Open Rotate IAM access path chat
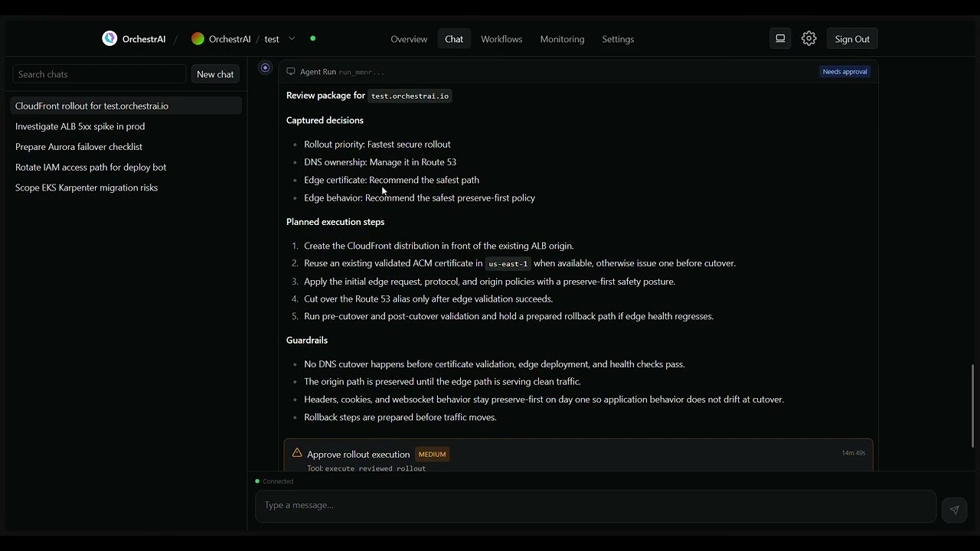Image resolution: width=980 pixels, height=551 pixels. tap(126, 167)
